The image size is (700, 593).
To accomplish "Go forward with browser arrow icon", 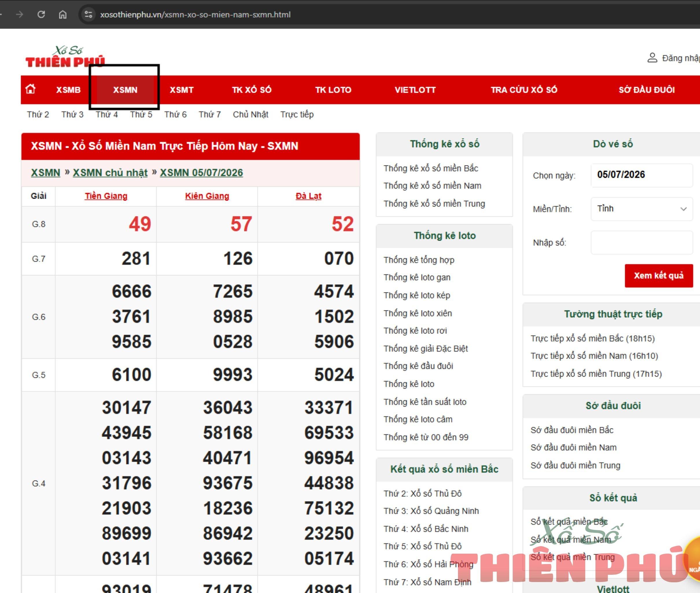I will click(x=19, y=14).
